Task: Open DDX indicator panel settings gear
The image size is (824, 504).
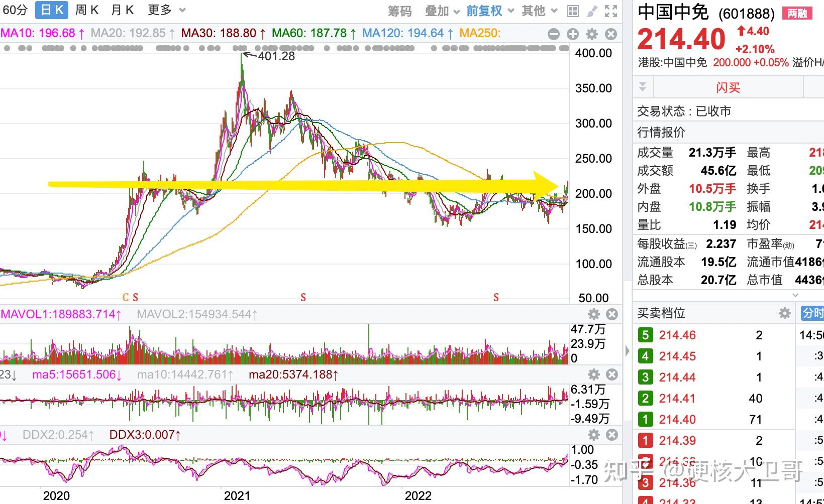Action: click(594, 435)
